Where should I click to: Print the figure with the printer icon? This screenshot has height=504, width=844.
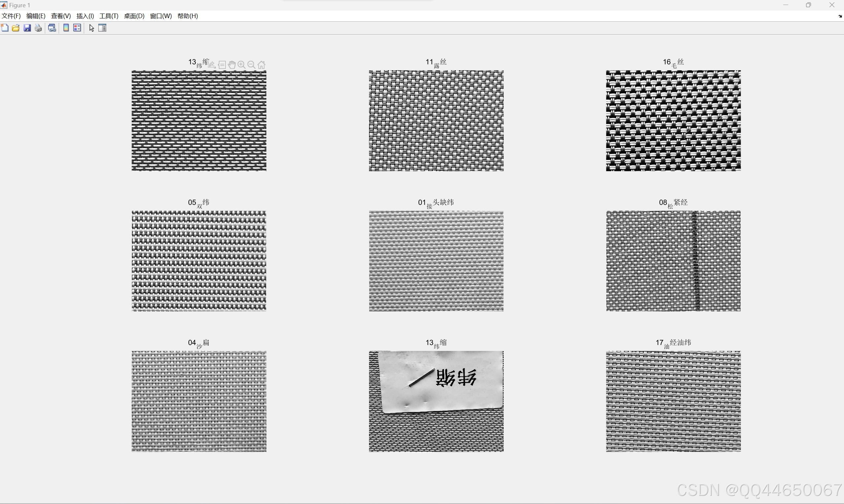[38, 28]
